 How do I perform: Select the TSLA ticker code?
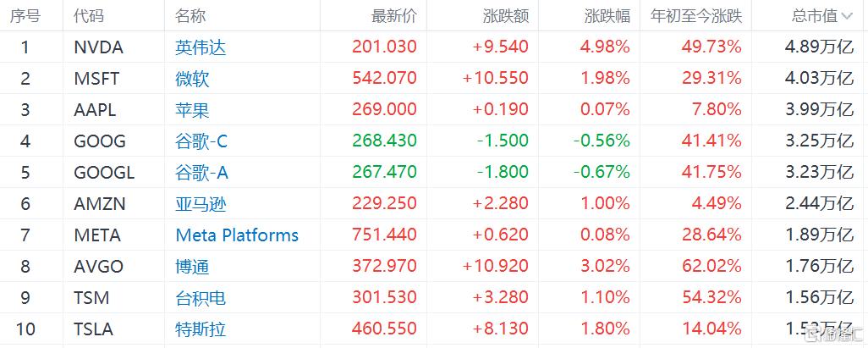(94, 329)
